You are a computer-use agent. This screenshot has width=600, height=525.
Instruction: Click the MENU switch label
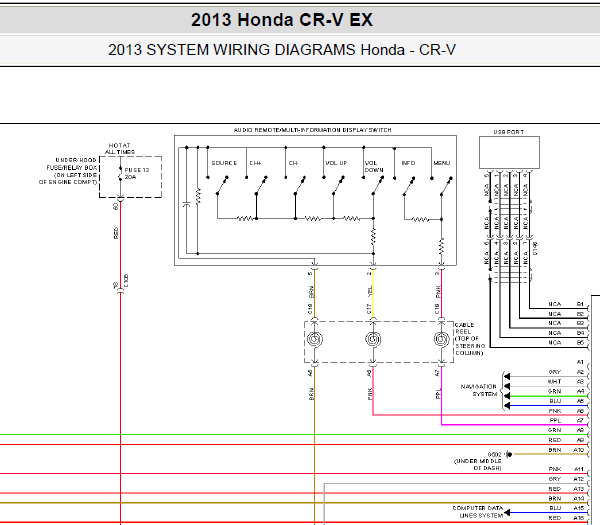[442, 163]
